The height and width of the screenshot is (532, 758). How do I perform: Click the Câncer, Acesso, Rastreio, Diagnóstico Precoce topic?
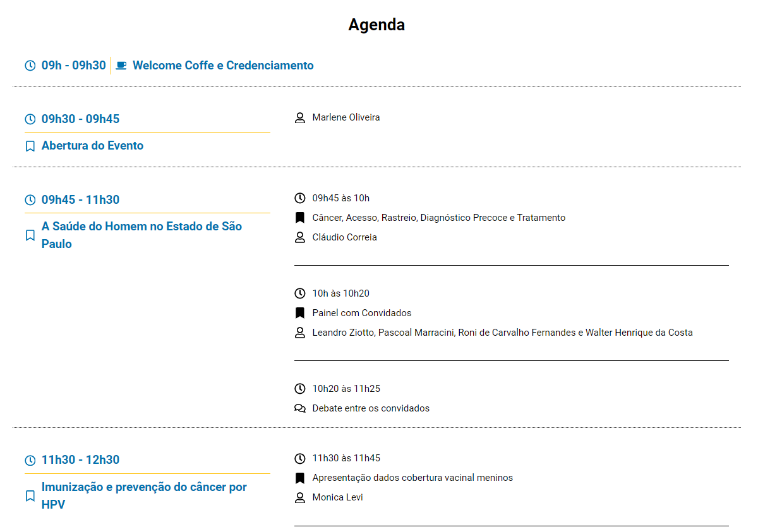tap(439, 218)
